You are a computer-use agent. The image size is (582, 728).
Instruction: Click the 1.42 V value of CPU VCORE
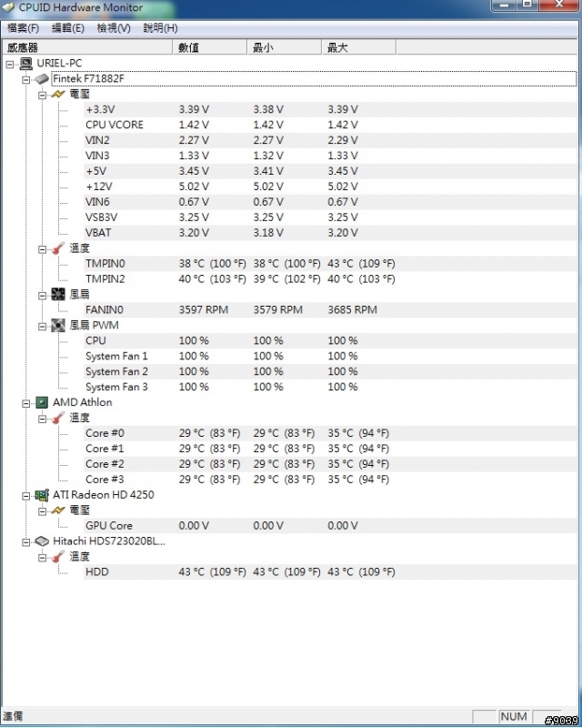click(194, 125)
